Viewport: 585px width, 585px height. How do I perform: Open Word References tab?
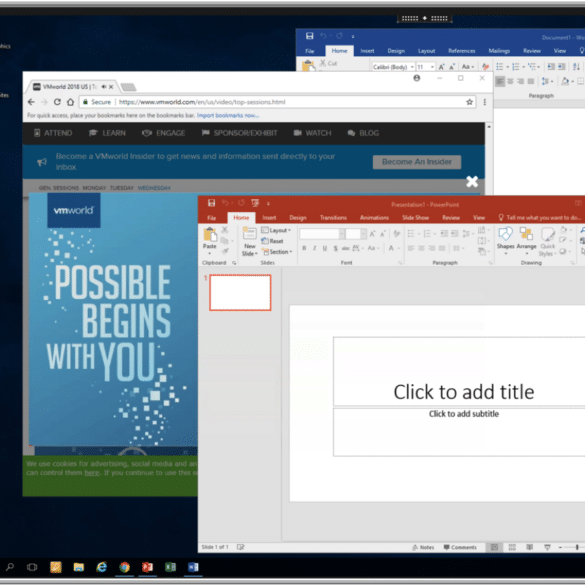pyautogui.click(x=462, y=51)
